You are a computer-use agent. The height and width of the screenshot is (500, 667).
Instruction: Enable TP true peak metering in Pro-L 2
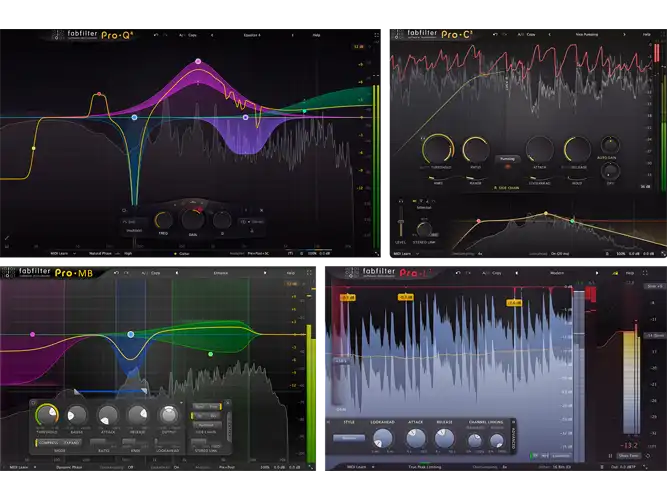[536, 456]
